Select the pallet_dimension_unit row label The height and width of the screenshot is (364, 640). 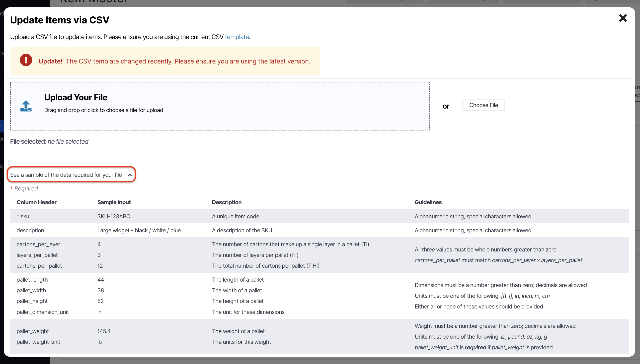(x=43, y=312)
